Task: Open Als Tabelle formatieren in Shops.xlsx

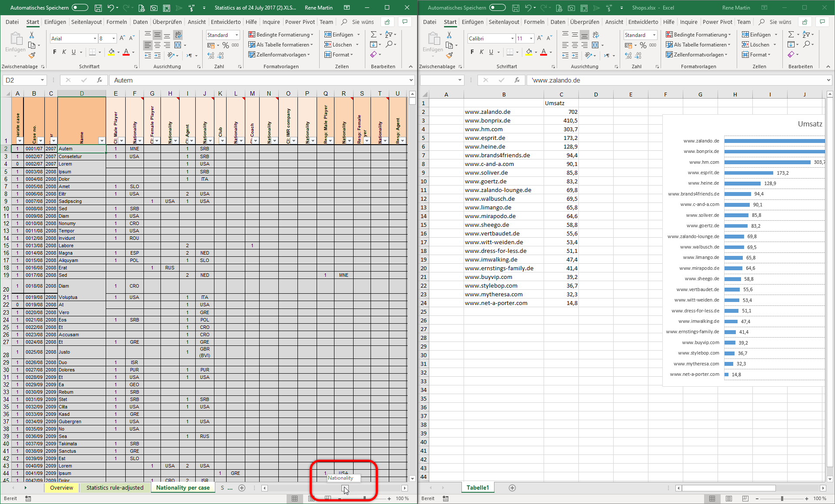Action: [698, 45]
